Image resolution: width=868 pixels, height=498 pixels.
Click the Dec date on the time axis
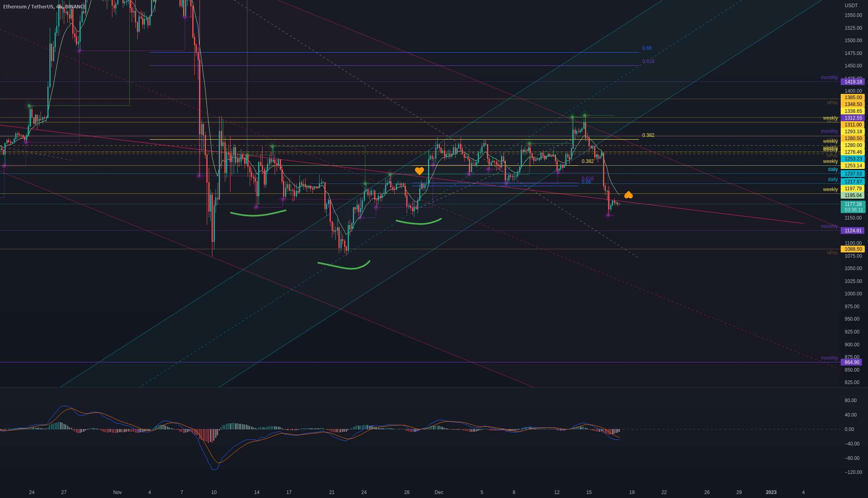pyautogui.click(x=439, y=492)
